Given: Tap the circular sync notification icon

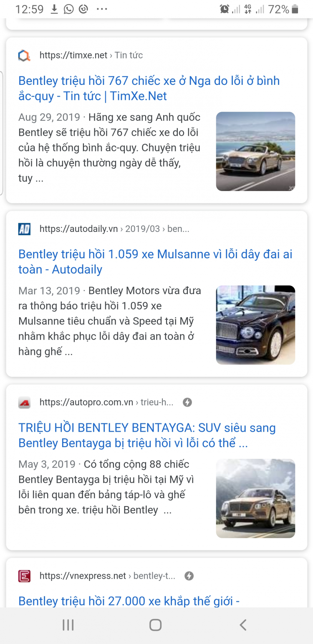Looking at the screenshot, I should [83, 9].
